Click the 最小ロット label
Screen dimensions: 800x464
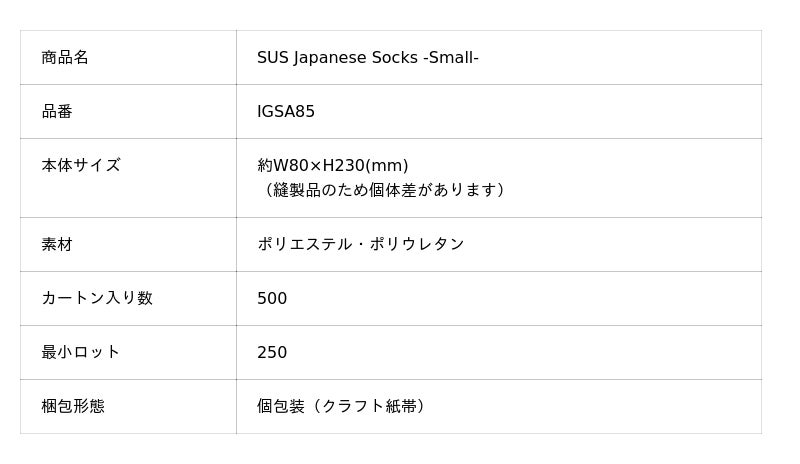coord(81,352)
